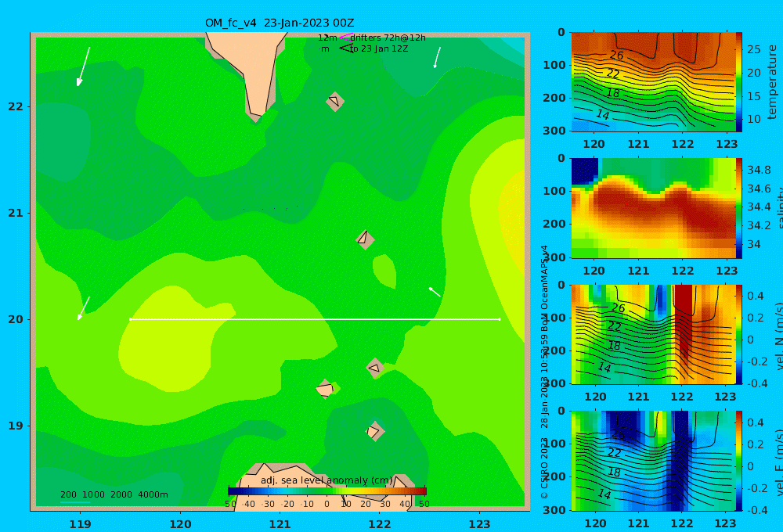Click the dark blue low-salinity block at top-left of salinity panel
The width and height of the screenshot is (783, 532).
pos(585,171)
